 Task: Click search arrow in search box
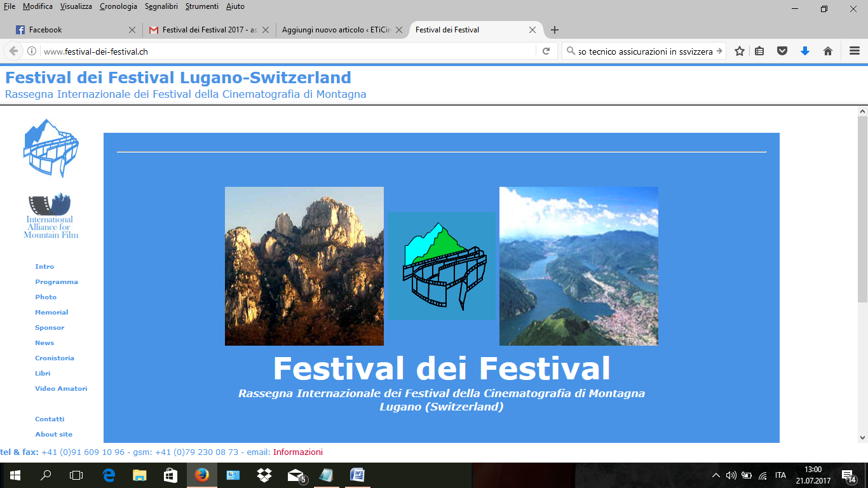tap(719, 51)
